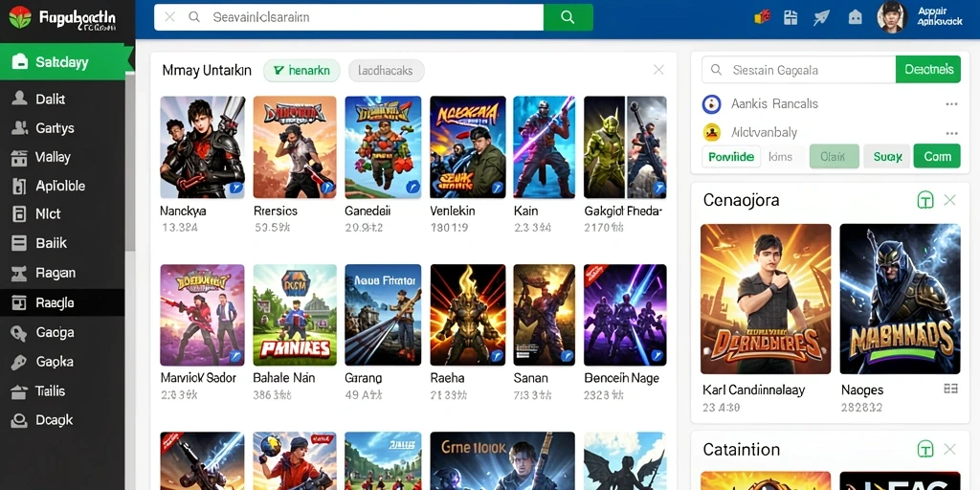
Task: Open the options menu for Alctvanbaly
Action: [x=951, y=133]
